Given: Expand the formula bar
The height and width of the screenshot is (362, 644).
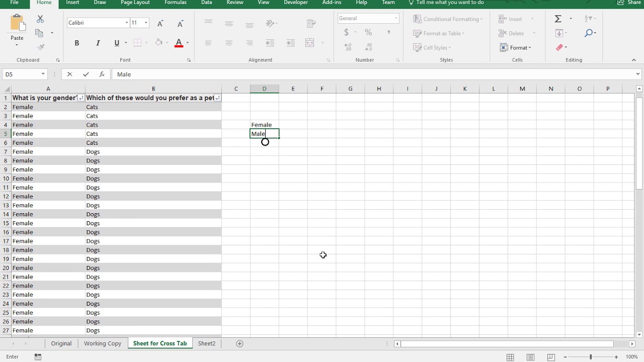Looking at the screenshot, I should [x=637, y=74].
